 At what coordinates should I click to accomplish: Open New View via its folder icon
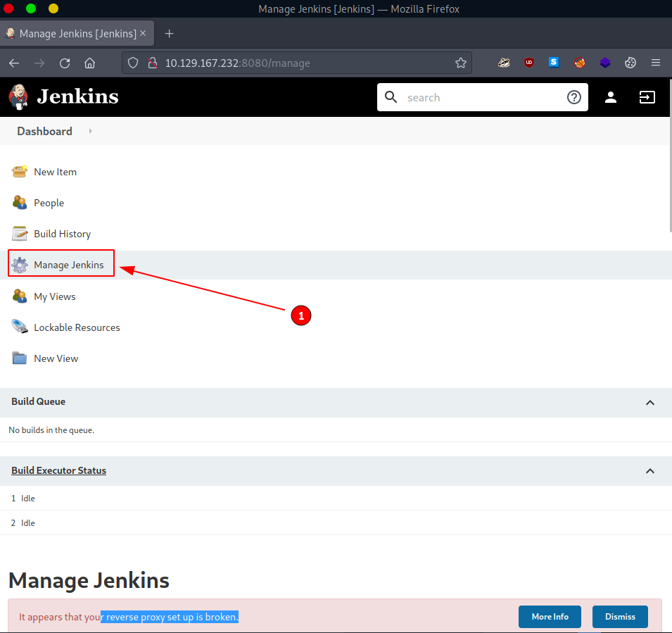tap(20, 358)
